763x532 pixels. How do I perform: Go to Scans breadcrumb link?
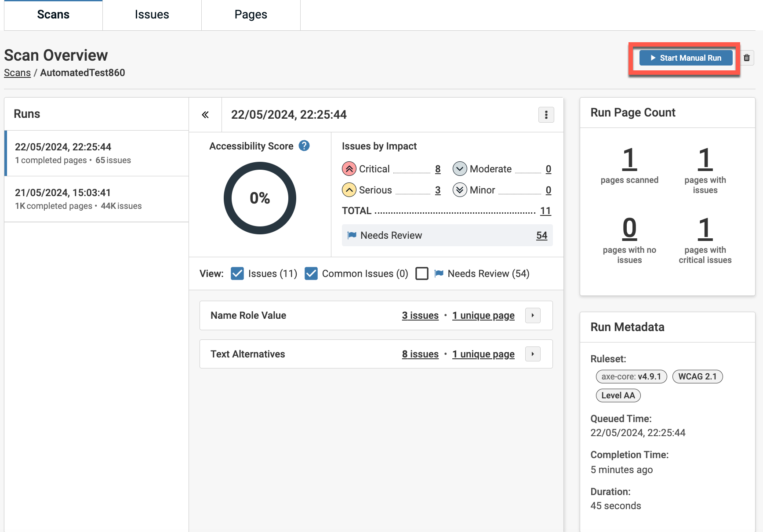17,73
